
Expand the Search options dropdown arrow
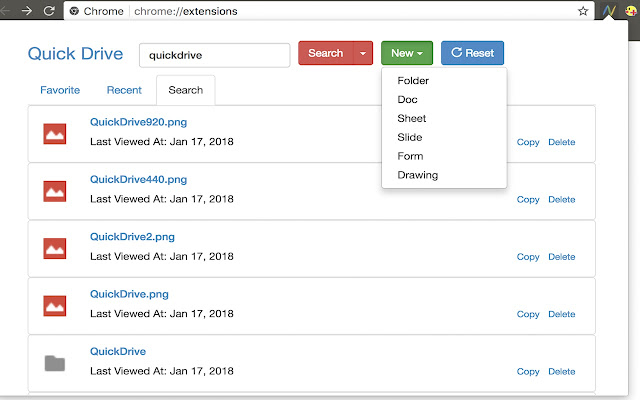[x=363, y=53]
